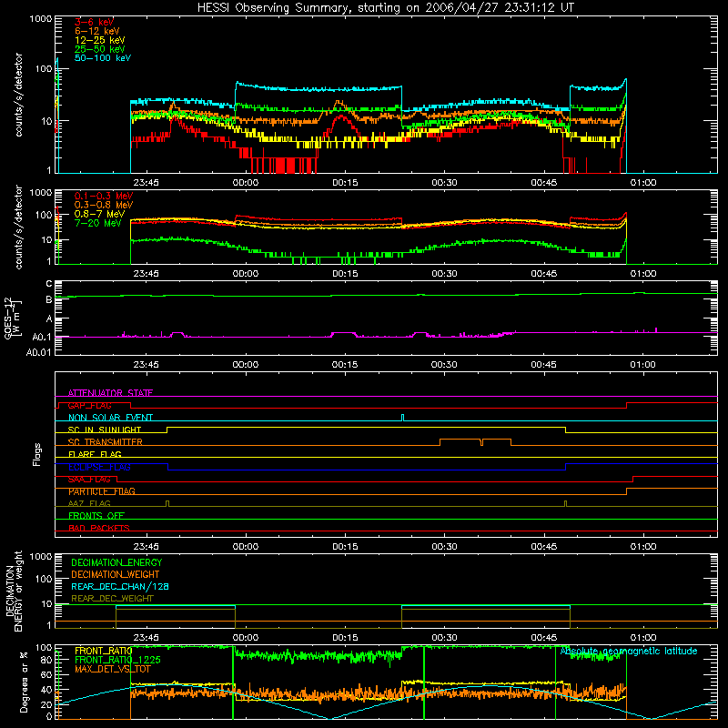The image size is (728, 728).
Task: Select the orange MAX_DET_VS_TOT legend label
Action: pyautogui.click(x=112, y=669)
